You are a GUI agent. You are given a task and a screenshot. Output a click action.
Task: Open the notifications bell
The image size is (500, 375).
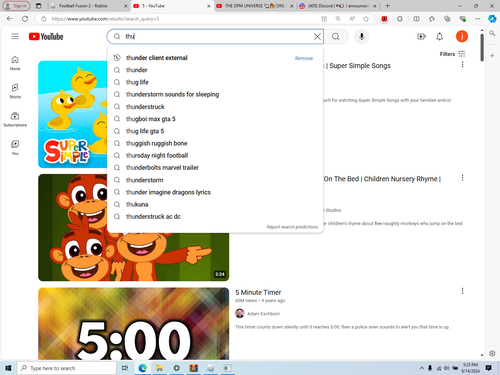(x=440, y=36)
